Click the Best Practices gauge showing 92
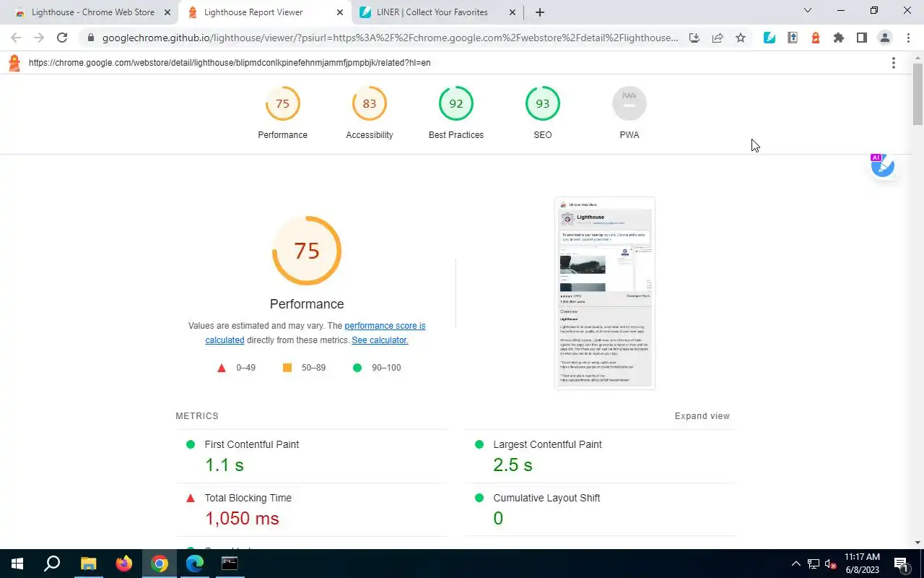The height and width of the screenshot is (578, 924). point(456,104)
